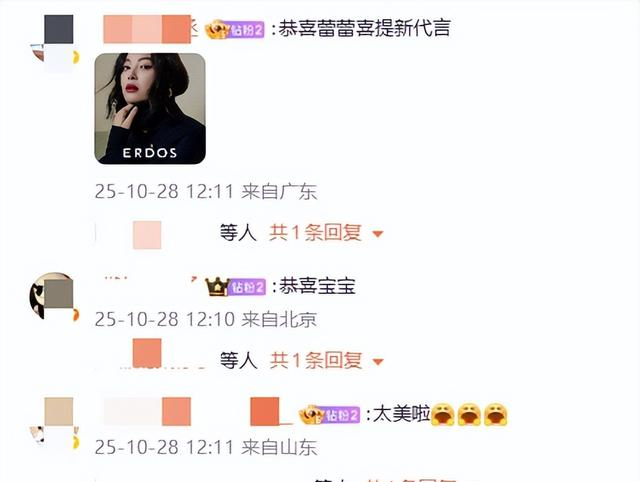Screen dimensions: 640x482
Task: Click the 钻粉2 badge beside 太美啦 comment
Action: [341, 415]
